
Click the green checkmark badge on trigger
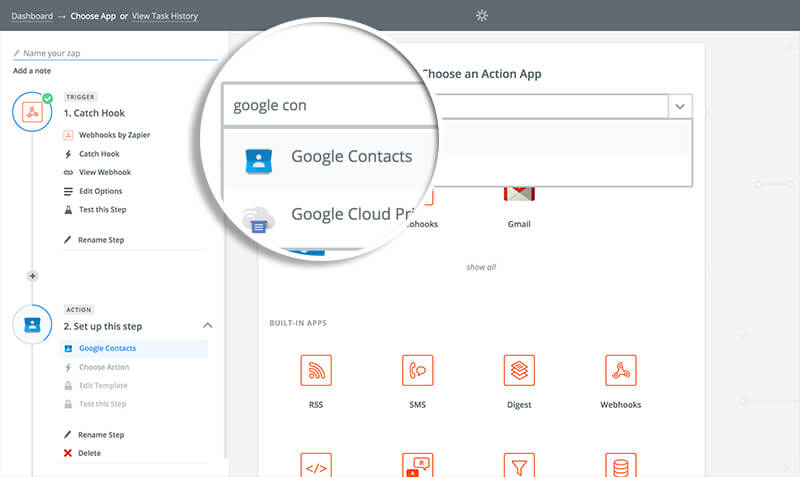[x=47, y=98]
